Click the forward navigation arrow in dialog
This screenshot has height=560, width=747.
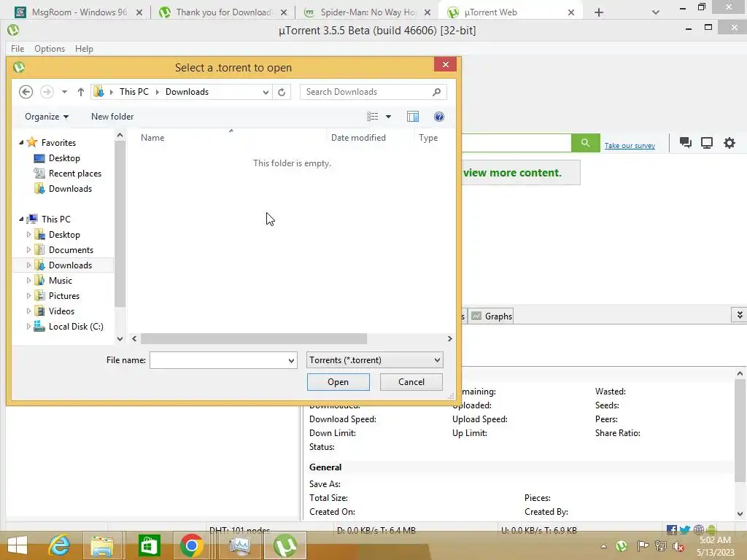(x=47, y=92)
